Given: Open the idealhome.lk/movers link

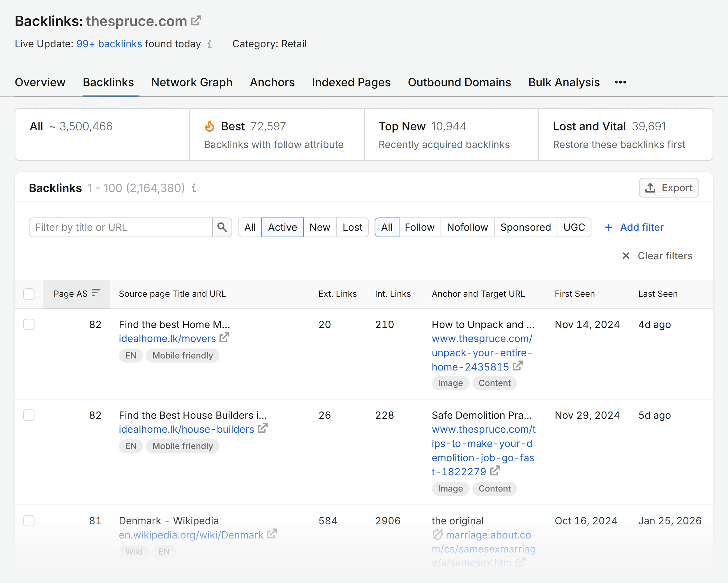Looking at the screenshot, I should click(x=167, y=338).
